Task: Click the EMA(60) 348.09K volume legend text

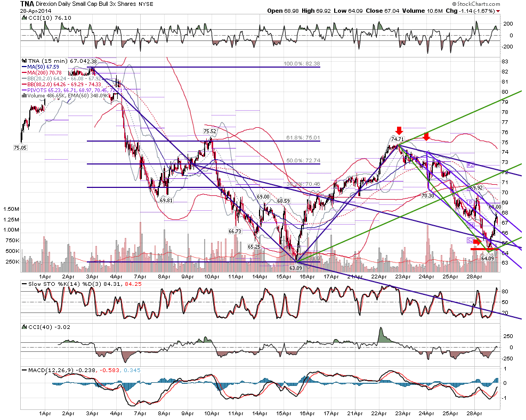Action: point(88,95)
